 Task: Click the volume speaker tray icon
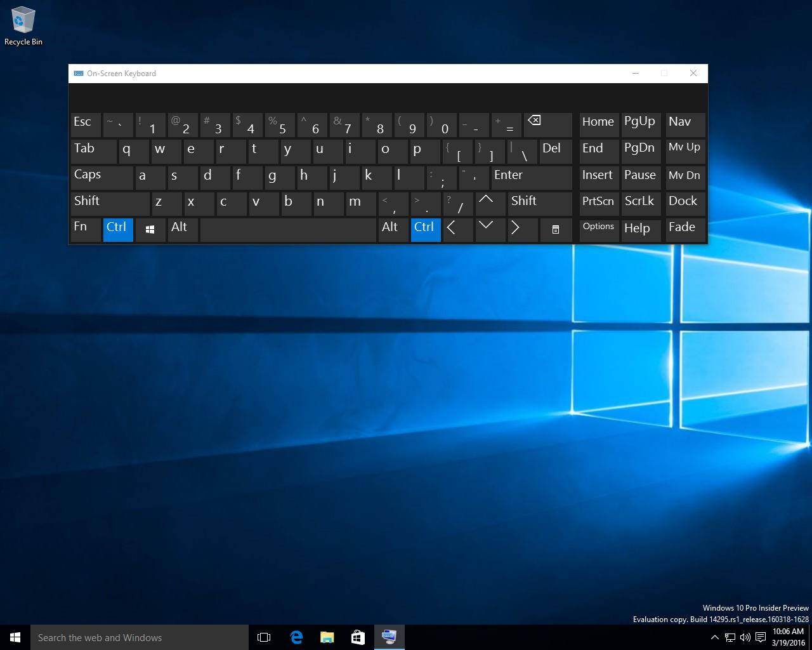[745, 637]
